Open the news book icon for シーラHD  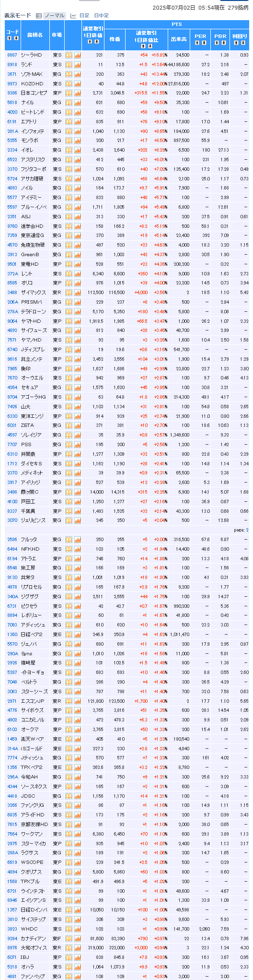[69, 55]
